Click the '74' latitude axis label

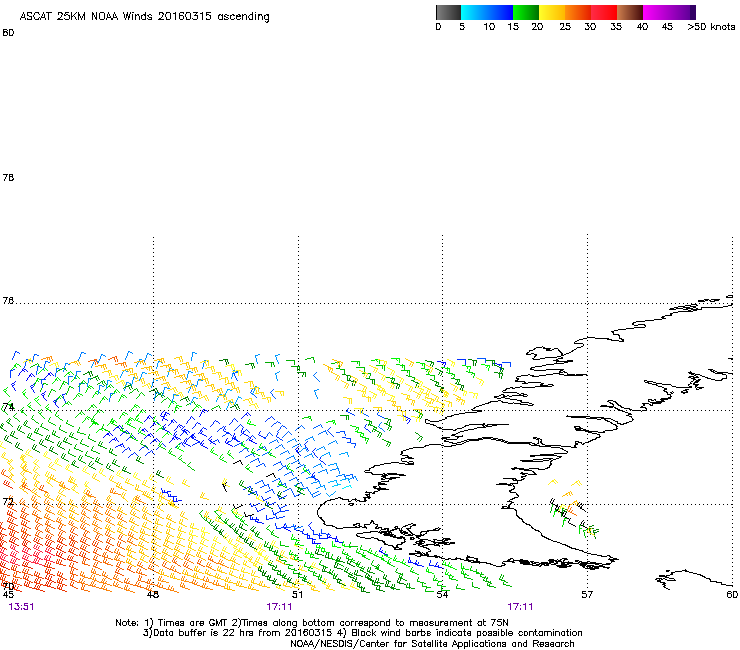pos(8,407)
